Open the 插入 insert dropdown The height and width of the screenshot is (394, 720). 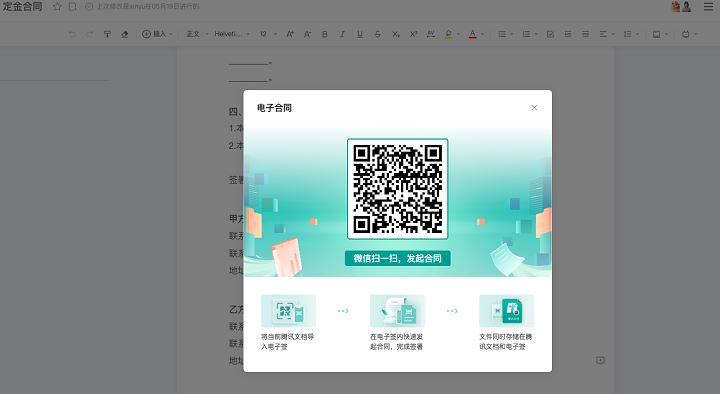tap(157, 34)
